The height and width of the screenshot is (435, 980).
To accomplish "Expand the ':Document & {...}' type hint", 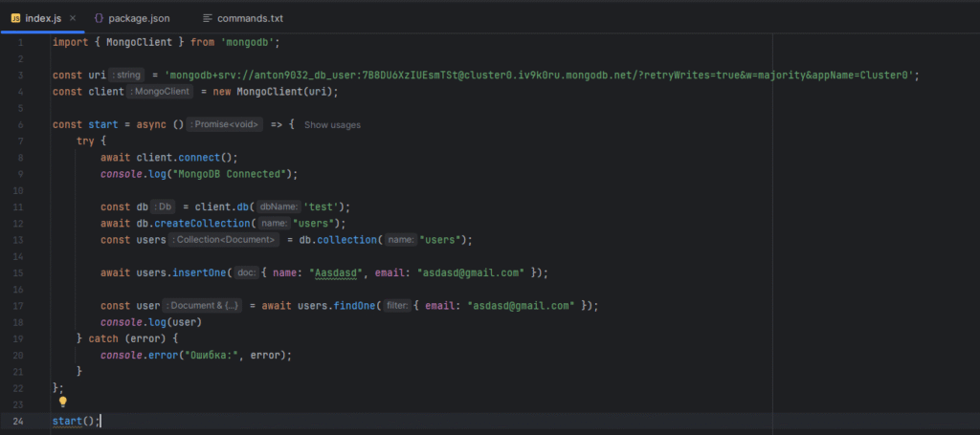I will point(203,306).
